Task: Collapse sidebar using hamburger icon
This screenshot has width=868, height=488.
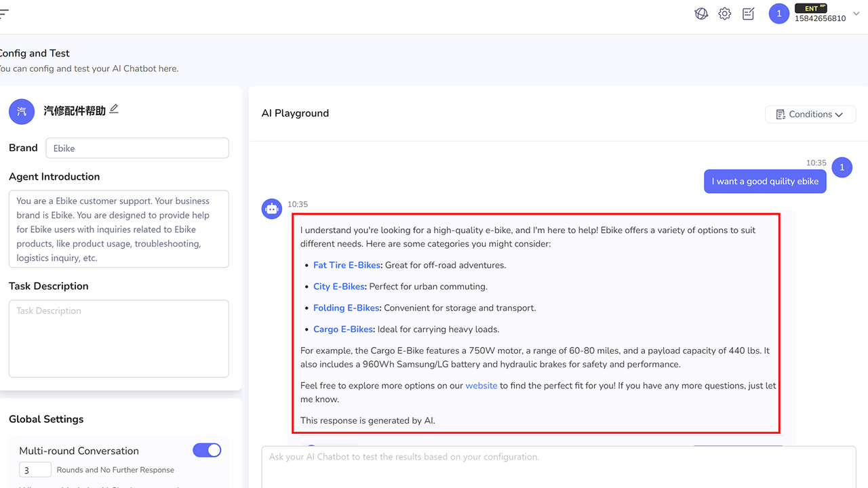Action: click(x=4, y=15)
